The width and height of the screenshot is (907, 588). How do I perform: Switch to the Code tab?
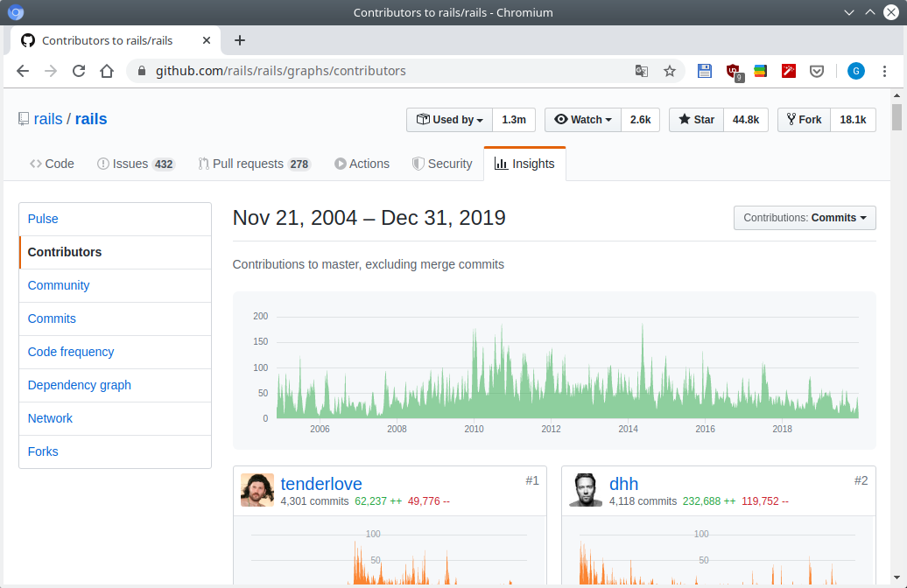pos(52,164)
